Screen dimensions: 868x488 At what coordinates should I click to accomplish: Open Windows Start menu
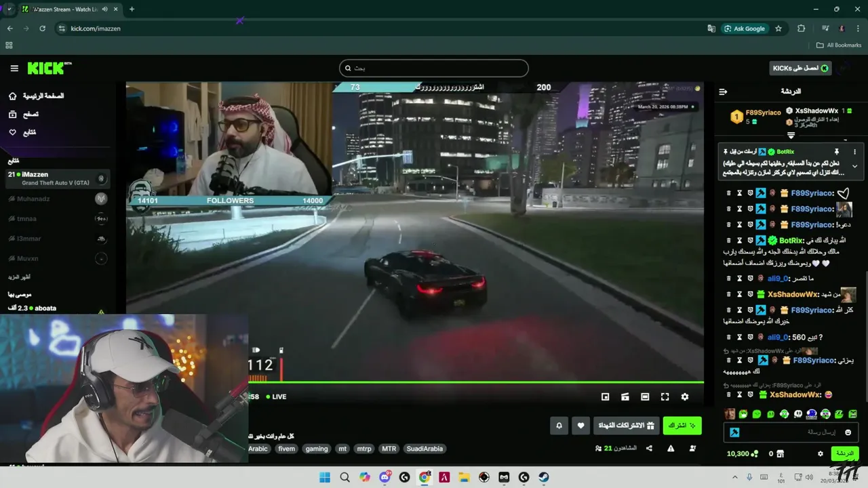(325, 477)
